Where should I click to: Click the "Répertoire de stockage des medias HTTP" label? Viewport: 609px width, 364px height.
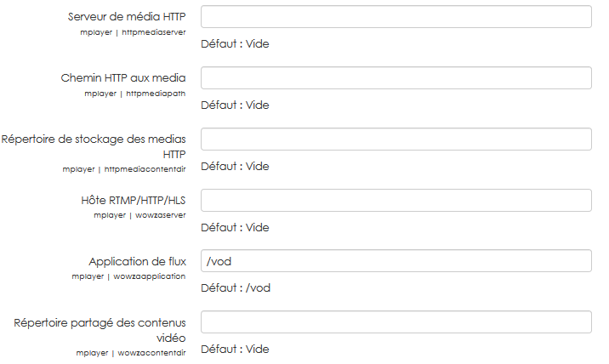coord(94,146)
